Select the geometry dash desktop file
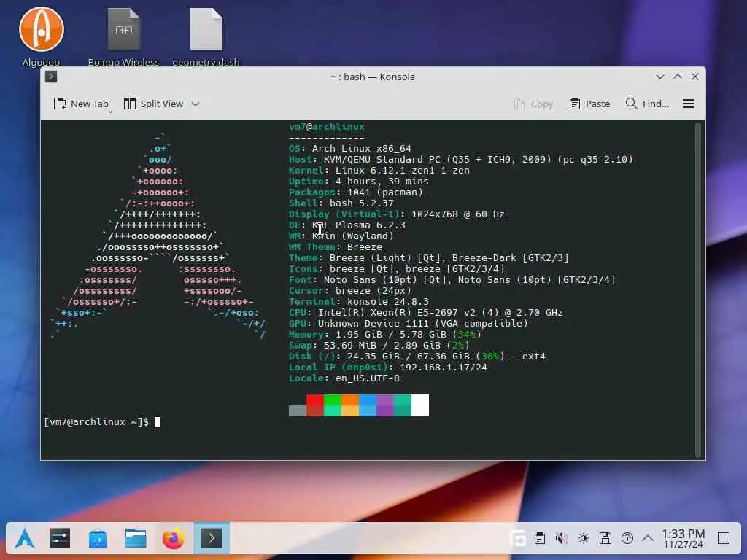 pos(206,36)
